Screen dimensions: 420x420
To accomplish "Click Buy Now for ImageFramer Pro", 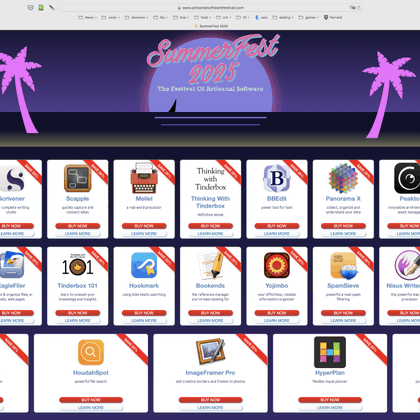I will 210,400.
